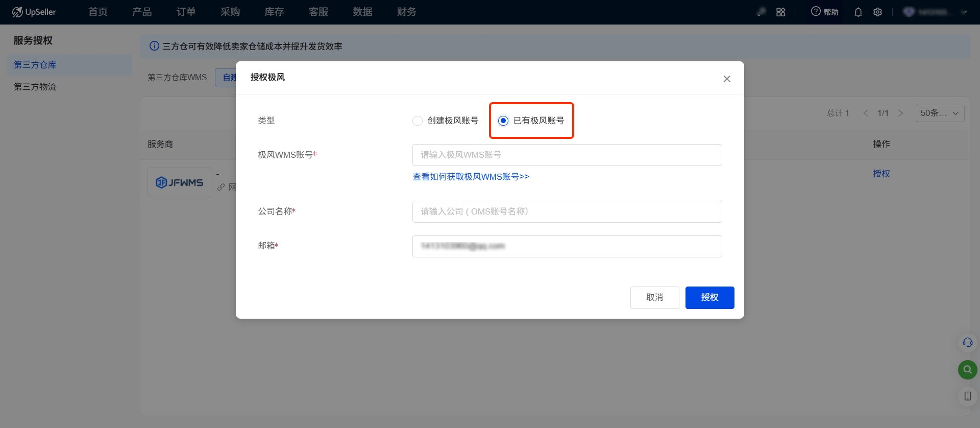Click the 服务授权 sidebar title
980x428 pixels.
(x=33, y=40)
